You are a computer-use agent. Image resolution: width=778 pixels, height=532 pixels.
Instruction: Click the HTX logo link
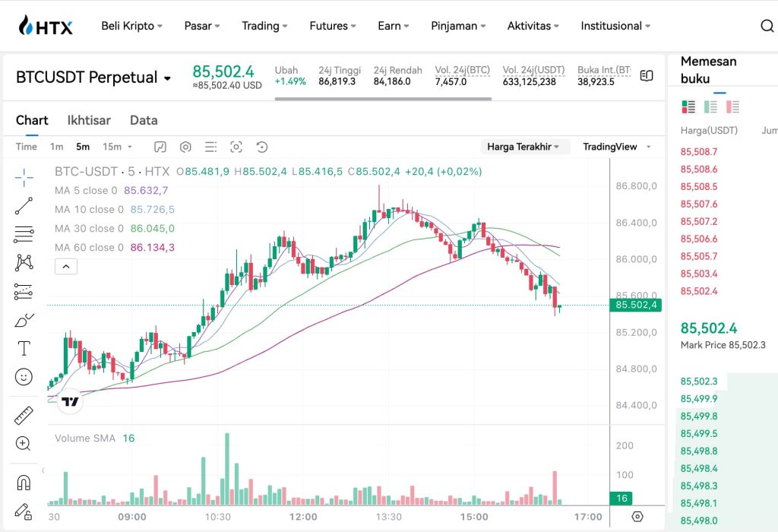click(x=46, y=26)
